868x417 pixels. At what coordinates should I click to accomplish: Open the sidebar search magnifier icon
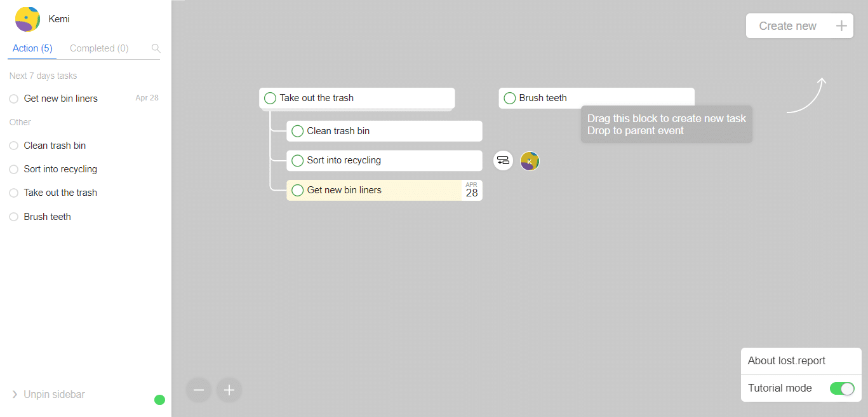pyautogui.click(x=156, y=48)
